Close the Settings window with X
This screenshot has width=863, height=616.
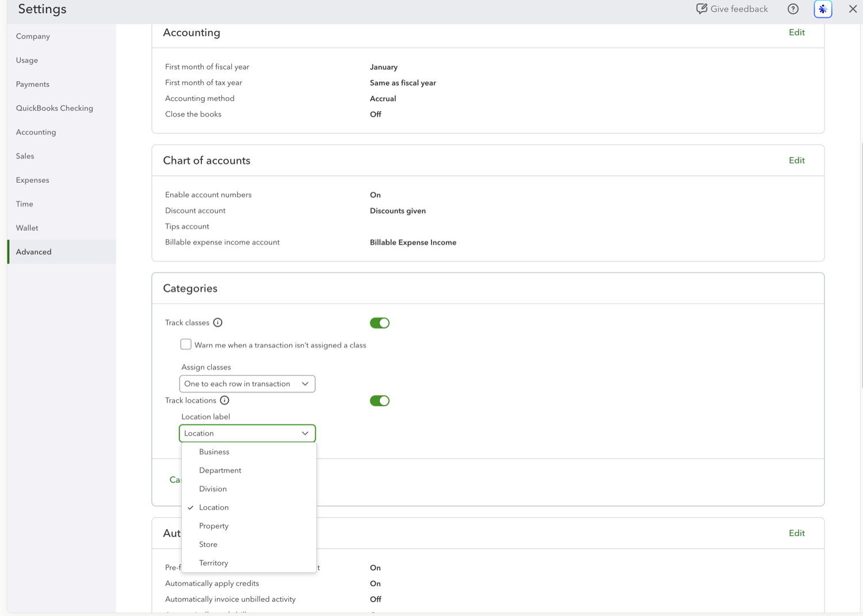tap(853, 9)
